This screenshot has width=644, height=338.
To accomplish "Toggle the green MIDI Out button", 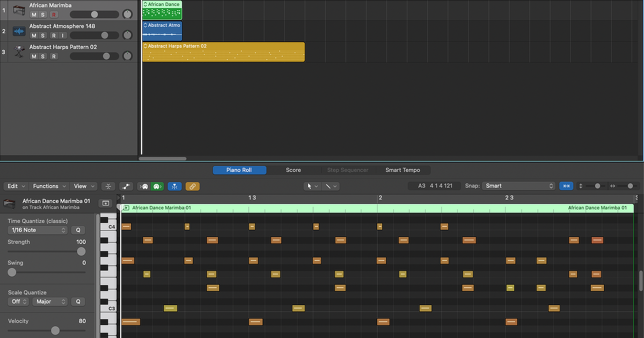I will [157, 186].
